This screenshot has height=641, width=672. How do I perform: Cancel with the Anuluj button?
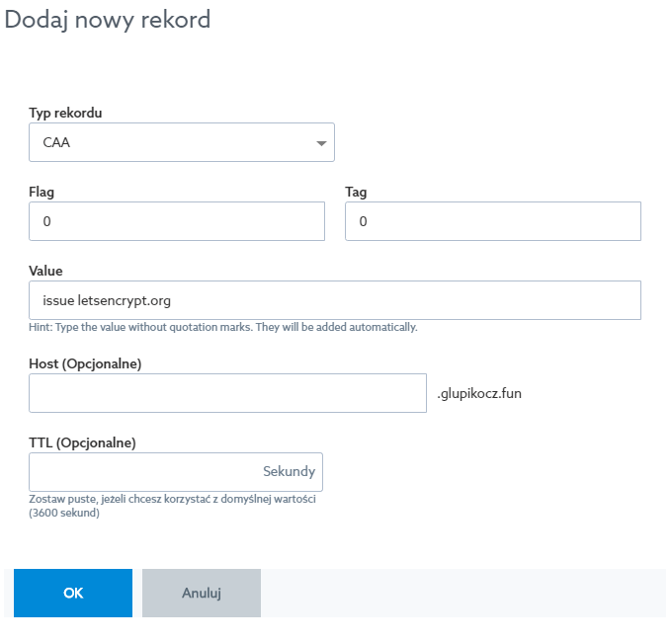coord(202,593)
